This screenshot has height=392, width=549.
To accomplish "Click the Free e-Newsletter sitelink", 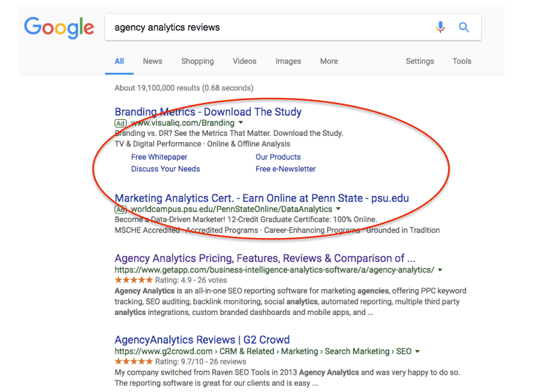I will point(286,169).
